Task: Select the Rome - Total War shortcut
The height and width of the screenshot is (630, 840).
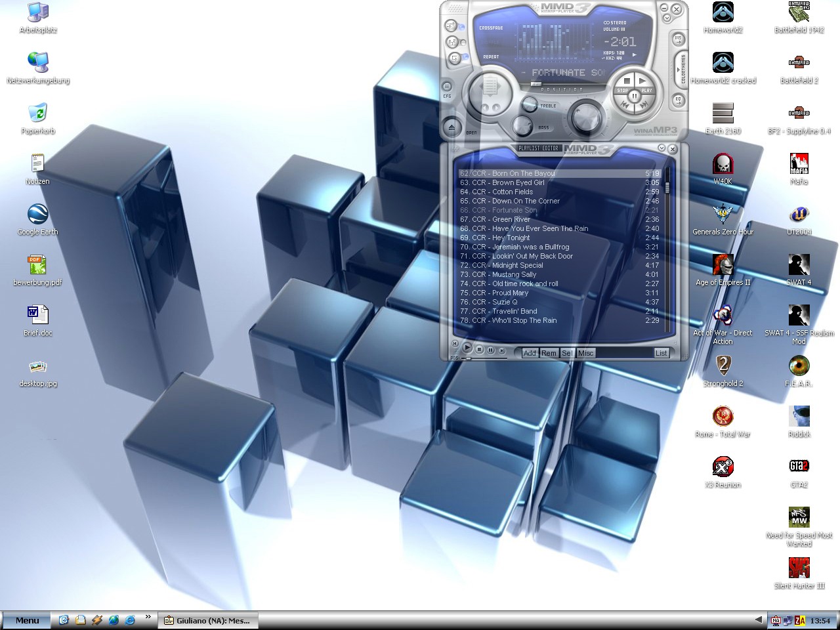Action: click(723, 422)
